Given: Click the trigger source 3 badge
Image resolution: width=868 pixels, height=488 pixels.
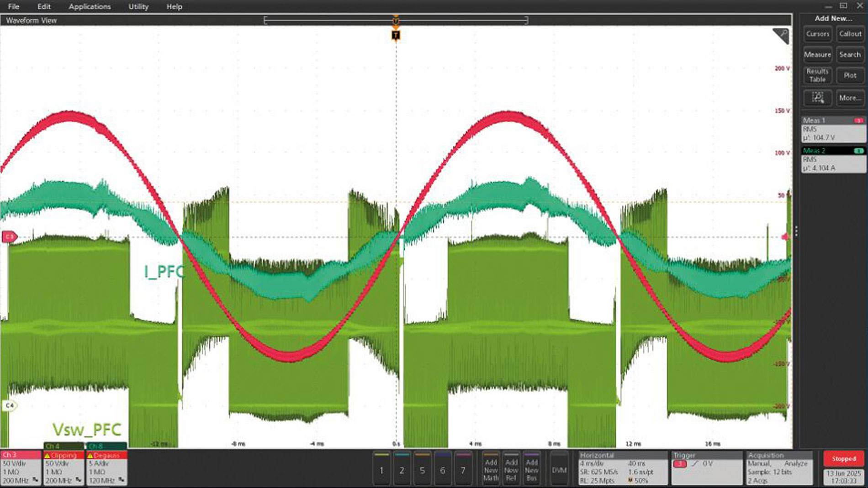Looking at the screenshot, I should (680, 464).
